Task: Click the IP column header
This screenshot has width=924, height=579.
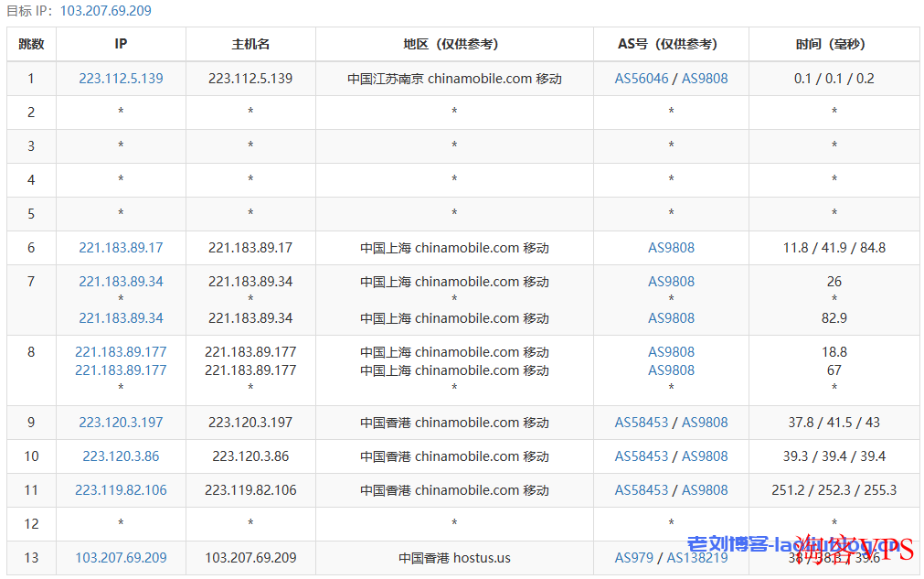Action: pyautogui.click(x=121, y=44)
